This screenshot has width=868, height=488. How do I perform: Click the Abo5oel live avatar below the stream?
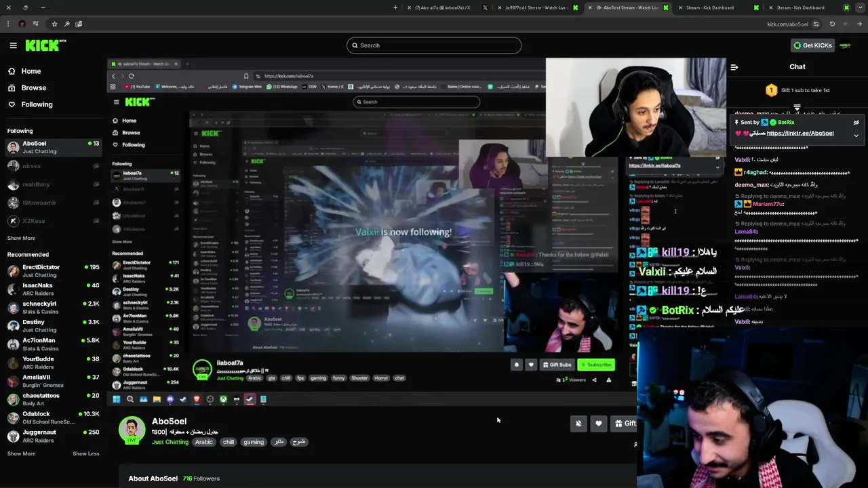coord(132,430)
